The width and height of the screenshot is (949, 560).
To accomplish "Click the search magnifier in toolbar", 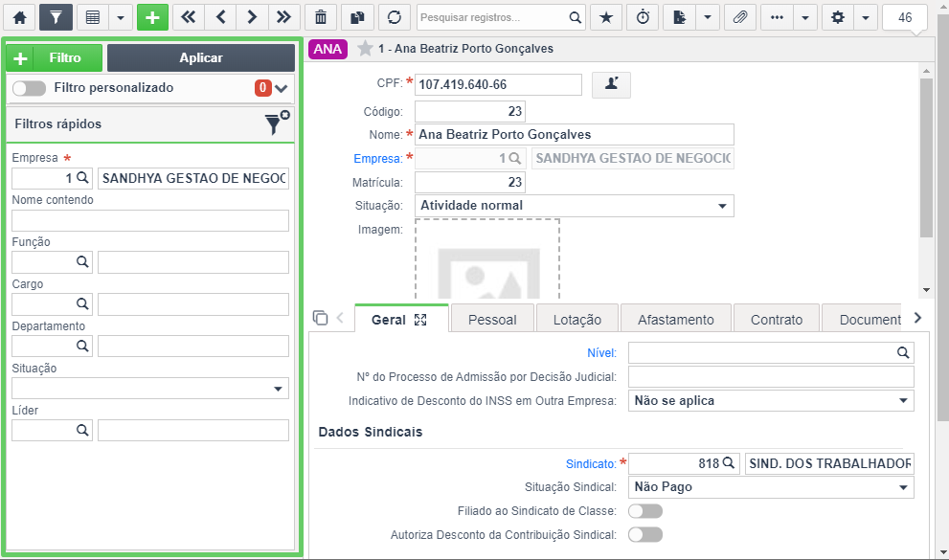I will pos(575,17).
